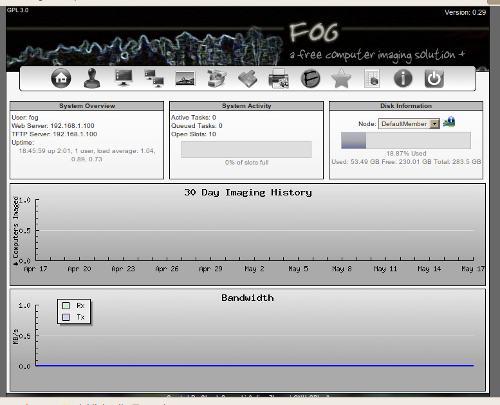Click the 'Queued Tasks: 0' text
500x405 pixels.
click(x=197, y=126)
